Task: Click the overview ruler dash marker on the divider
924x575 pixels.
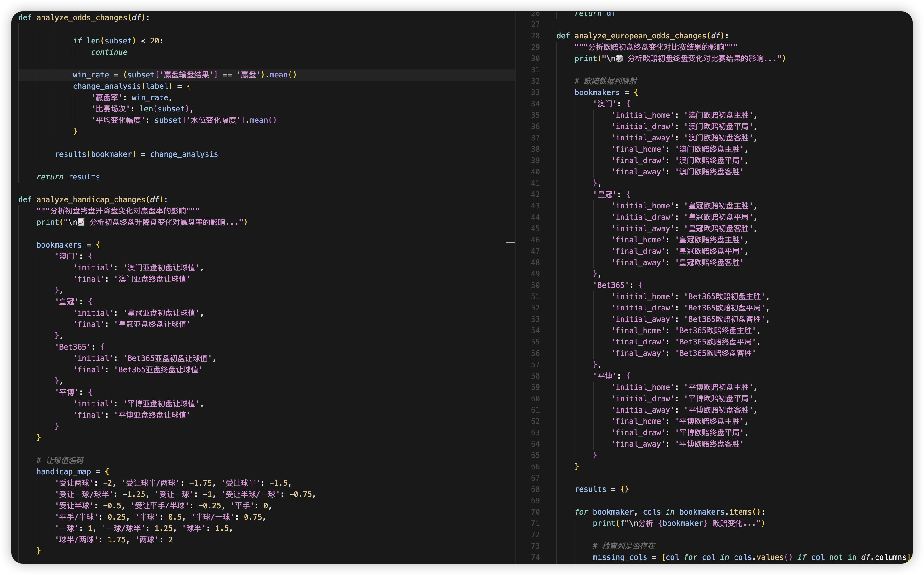Action: pos(510,242)
